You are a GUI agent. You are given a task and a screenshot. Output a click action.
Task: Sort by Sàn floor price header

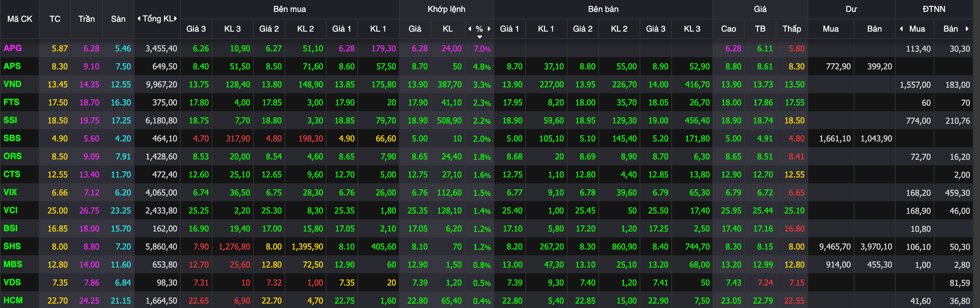point(118,19)
